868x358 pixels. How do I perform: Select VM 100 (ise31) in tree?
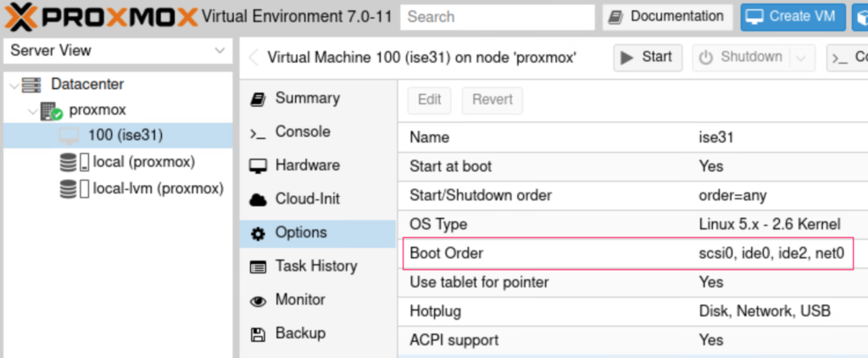coord(117,135)
